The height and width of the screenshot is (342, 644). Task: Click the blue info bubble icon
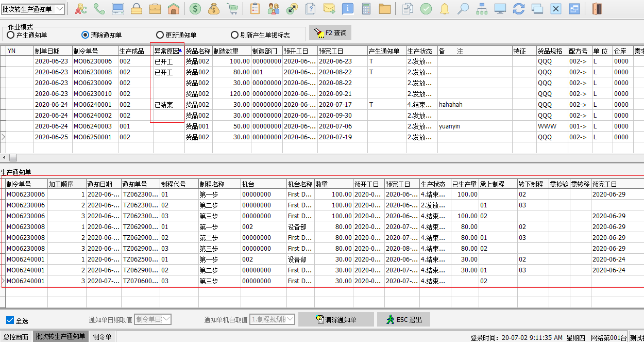tap(348, 9)
